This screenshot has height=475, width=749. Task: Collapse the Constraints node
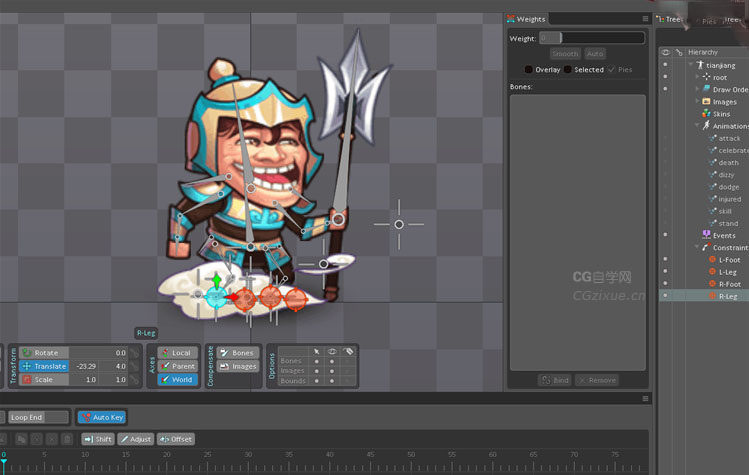(x=697, y=247)
